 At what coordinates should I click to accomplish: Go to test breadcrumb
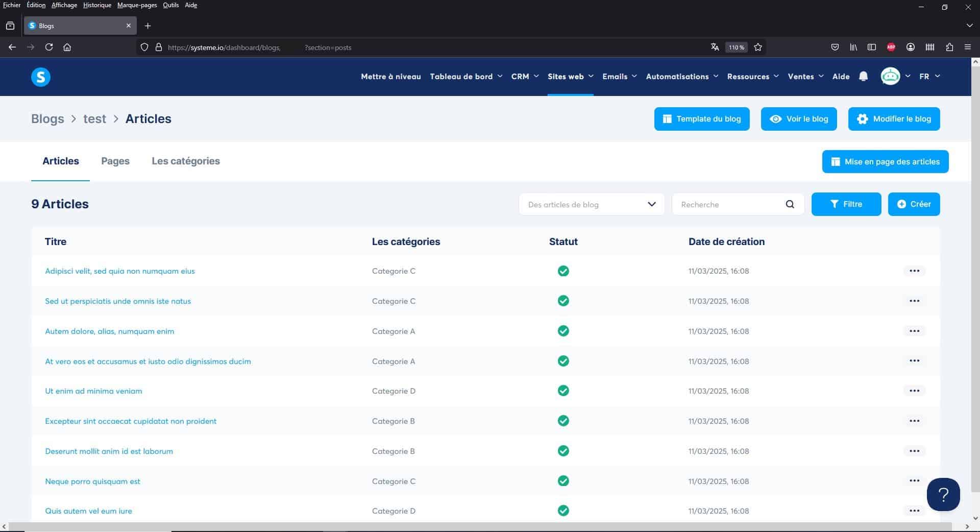pyautogui.click(x=95, y=119)
